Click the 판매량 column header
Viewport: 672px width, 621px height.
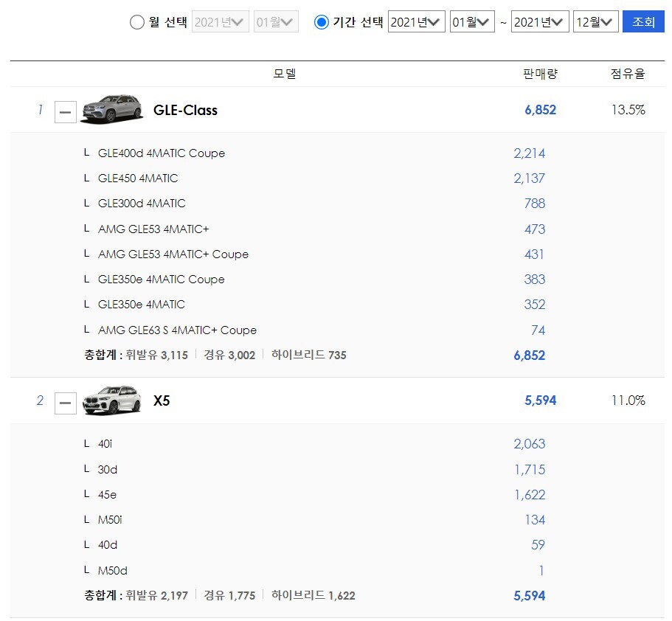click(540, 74)
